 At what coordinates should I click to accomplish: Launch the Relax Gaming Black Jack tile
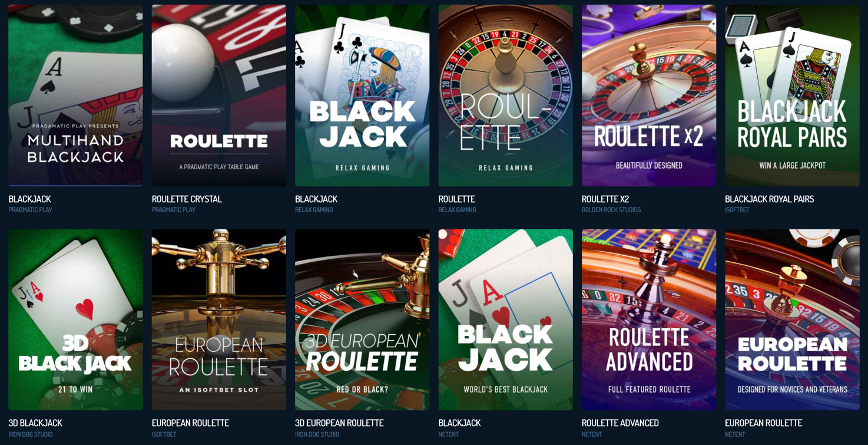362,95
